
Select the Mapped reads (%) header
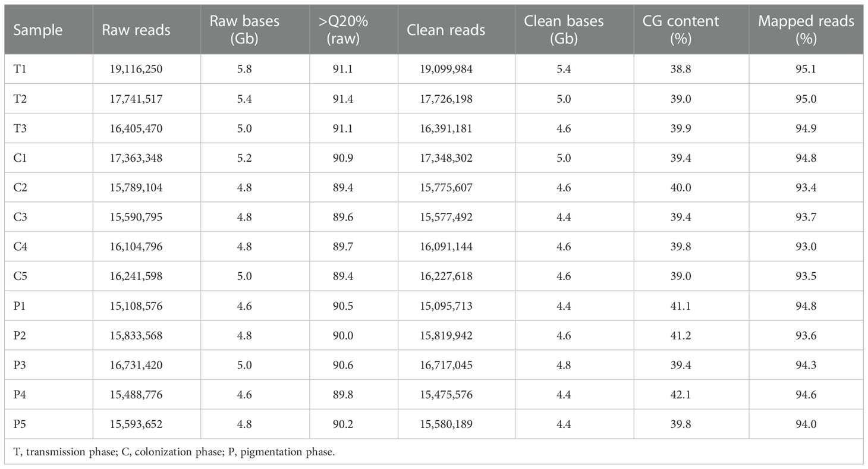coord(806,30)
